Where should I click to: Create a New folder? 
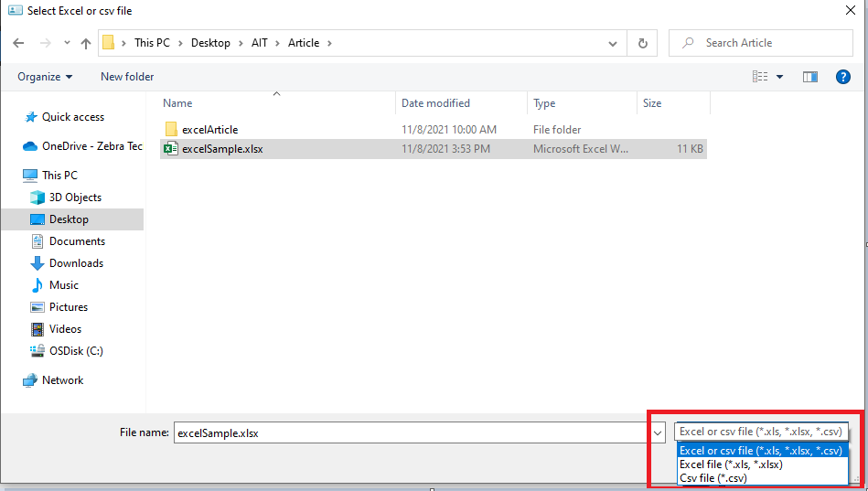click(127, 77)
